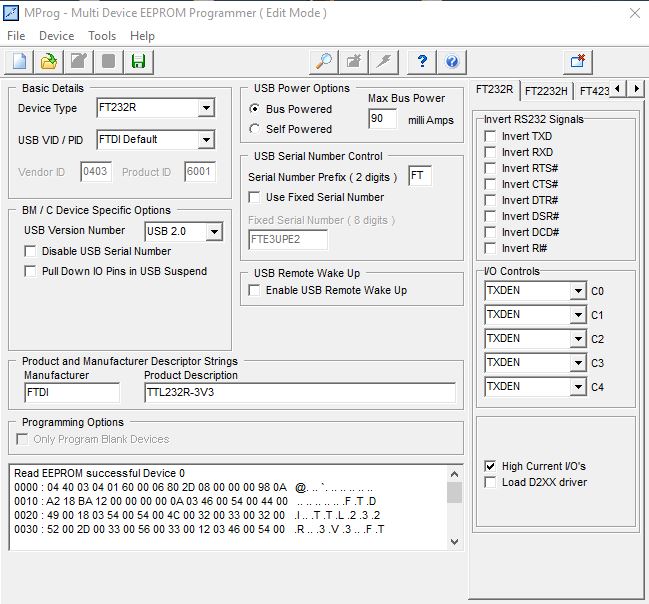Image resolution: width=649 pixels, height=604 pixels.
Task: Switch to the FT2232H tab
Action: pos(546,91)
